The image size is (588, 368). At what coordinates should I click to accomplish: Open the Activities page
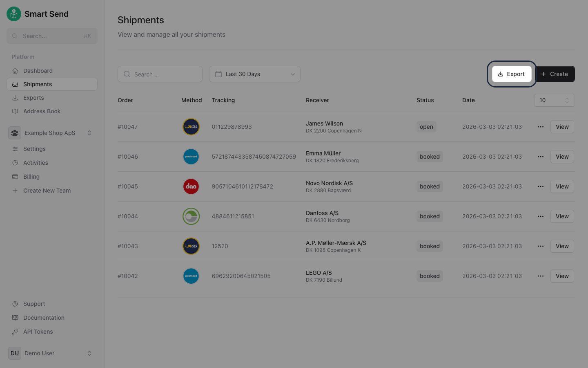(36, 162)
